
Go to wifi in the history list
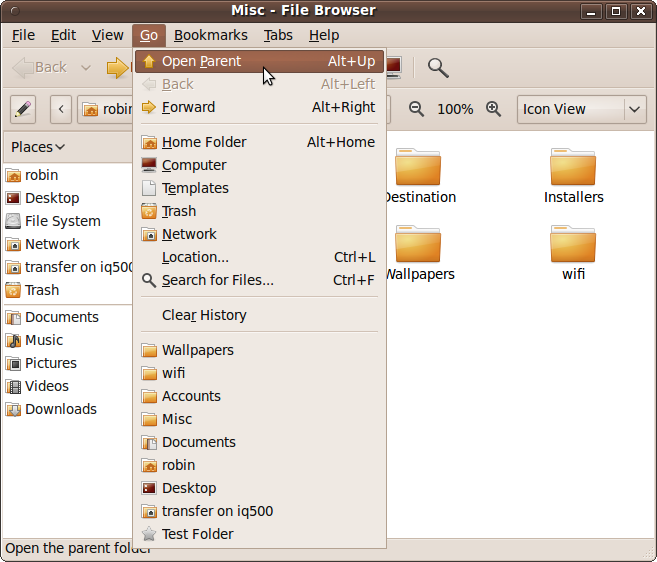pos(259,373)
